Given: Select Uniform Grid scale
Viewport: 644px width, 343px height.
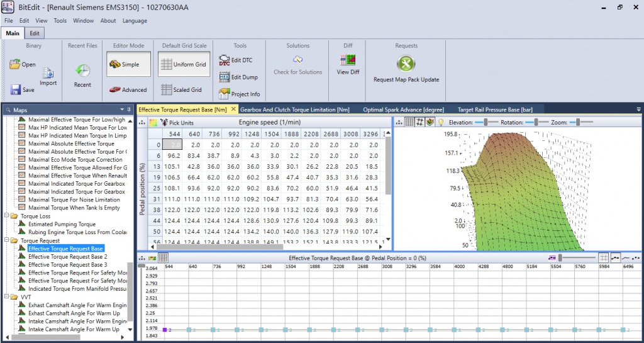Looking at the screenshot, I should click(x=184, y=64).
